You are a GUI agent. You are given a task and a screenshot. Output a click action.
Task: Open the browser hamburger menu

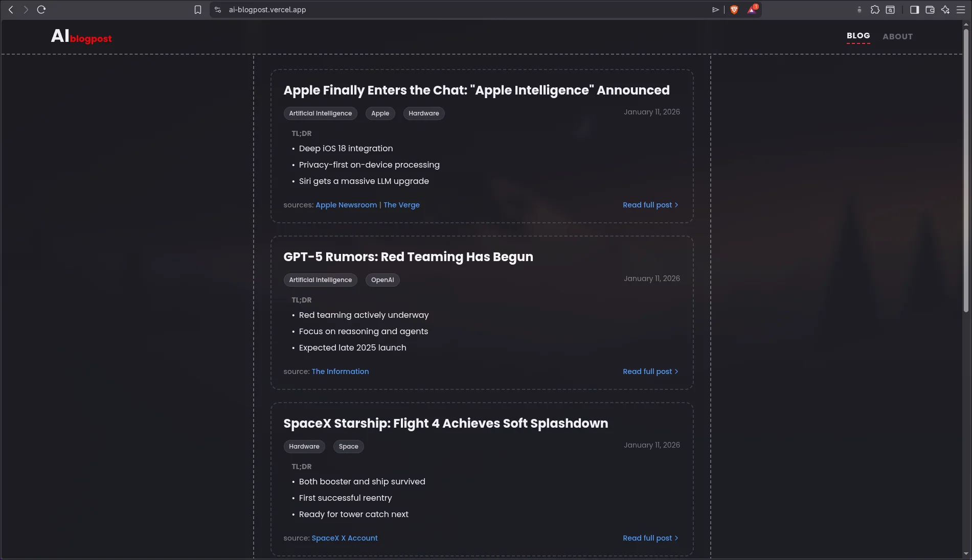point(961,10)
